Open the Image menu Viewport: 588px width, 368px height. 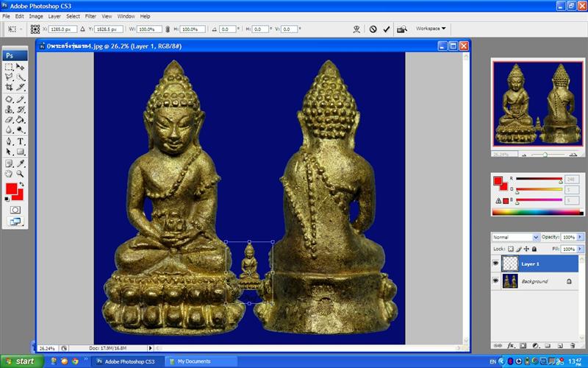tap(36, 15)
